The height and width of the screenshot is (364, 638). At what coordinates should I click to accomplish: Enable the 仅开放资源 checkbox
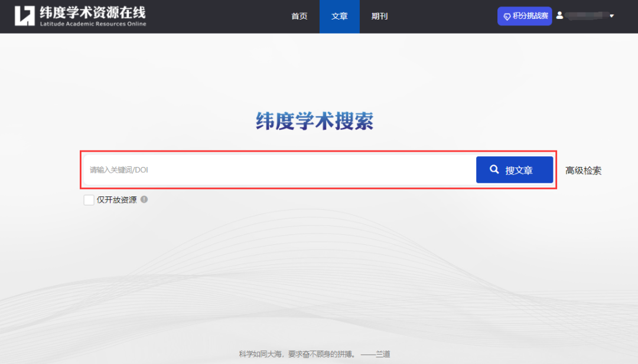pyautogui.click(x=89, y=200)
